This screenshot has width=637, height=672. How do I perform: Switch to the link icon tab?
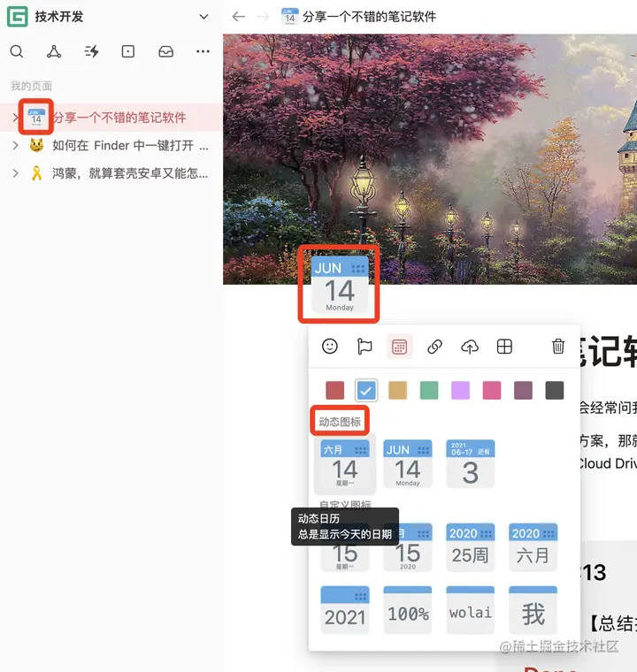coord(434,347)
